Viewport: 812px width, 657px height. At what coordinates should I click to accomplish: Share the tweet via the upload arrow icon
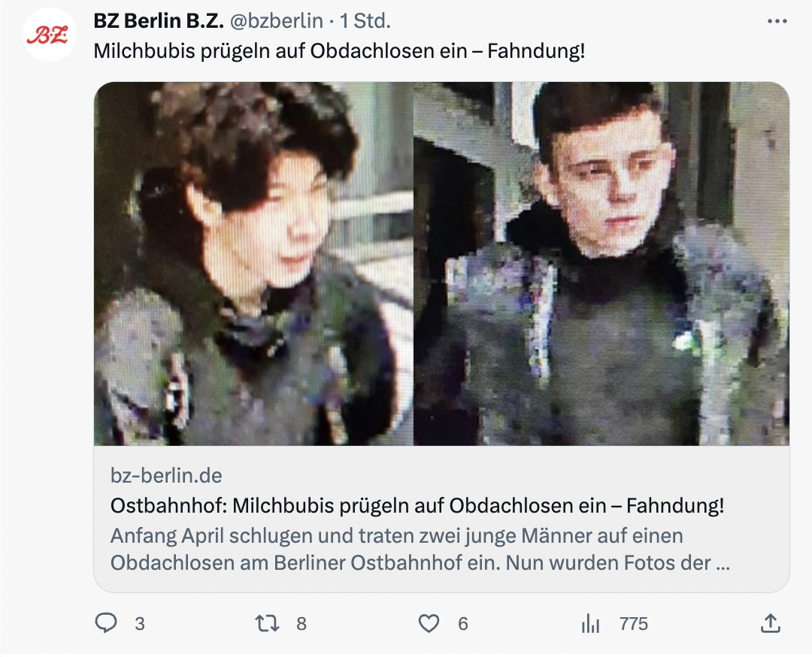[770, 623]
